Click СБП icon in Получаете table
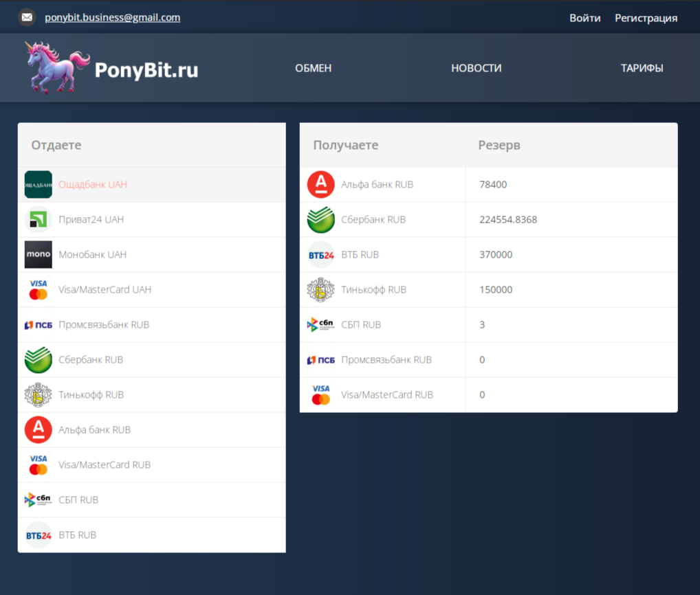 (321, 325)
